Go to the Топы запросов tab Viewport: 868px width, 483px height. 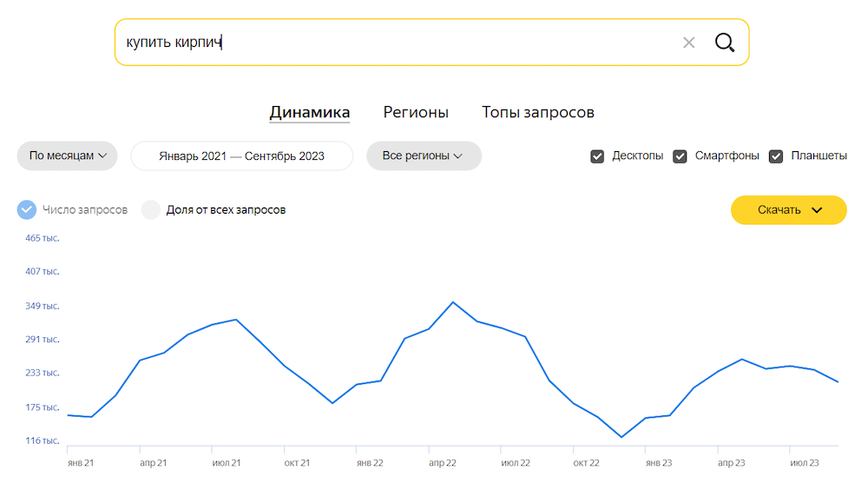coord(538,112)
